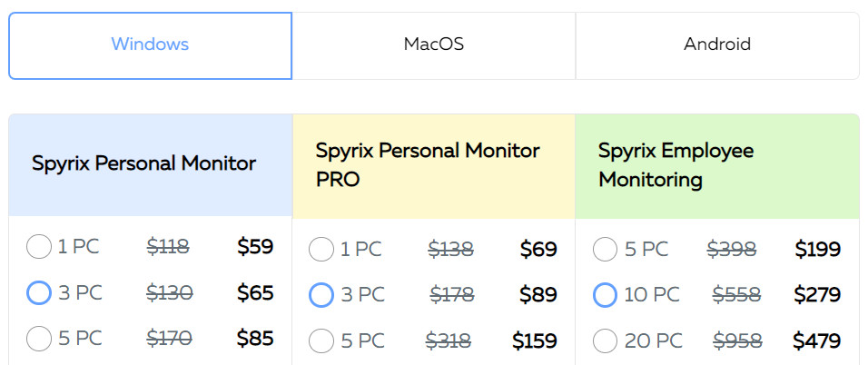Click the $59 price for 1 PC
868x365 pixels.
(x=255, y=247)
